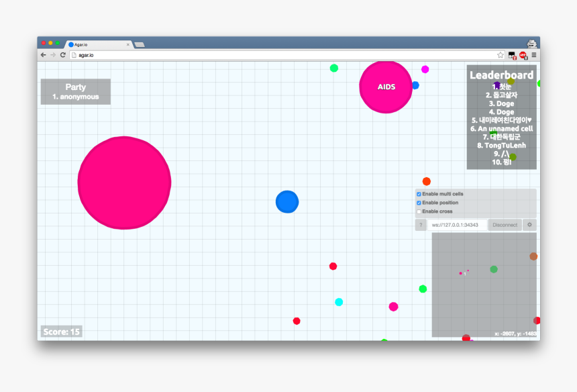Image resolution: width=577 pixels, height=392 pixels.
Task: Uncheck the Enable multi cells option
Action: click(x=418, y=193)
